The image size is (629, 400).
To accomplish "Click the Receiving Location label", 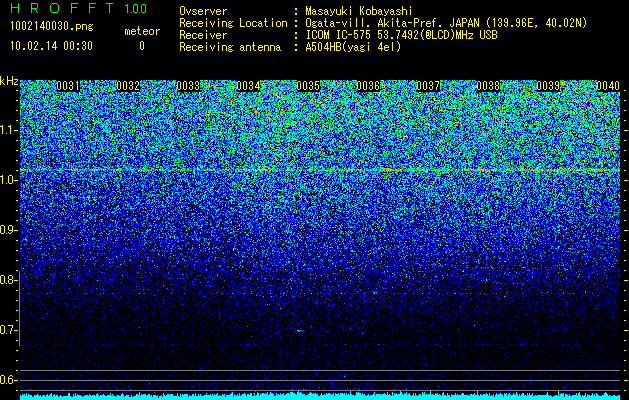I will coord(233,23).
